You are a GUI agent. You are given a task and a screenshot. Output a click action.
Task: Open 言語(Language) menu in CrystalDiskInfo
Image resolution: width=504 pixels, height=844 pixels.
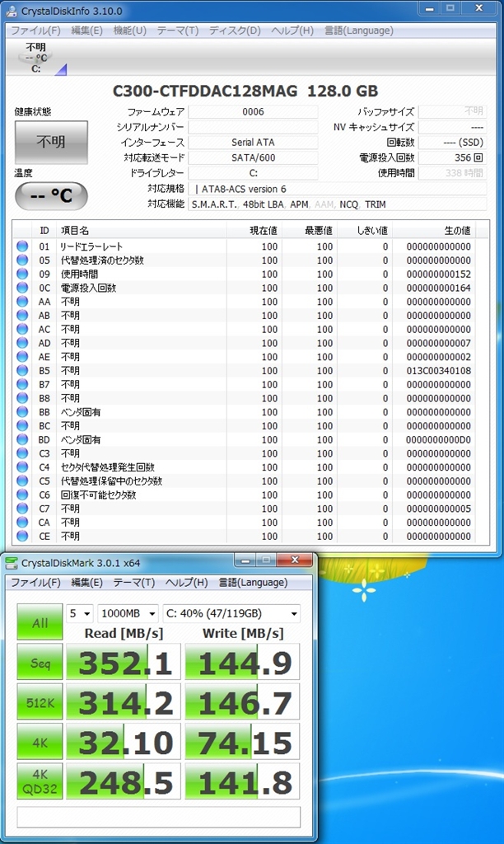pos(358,30)
